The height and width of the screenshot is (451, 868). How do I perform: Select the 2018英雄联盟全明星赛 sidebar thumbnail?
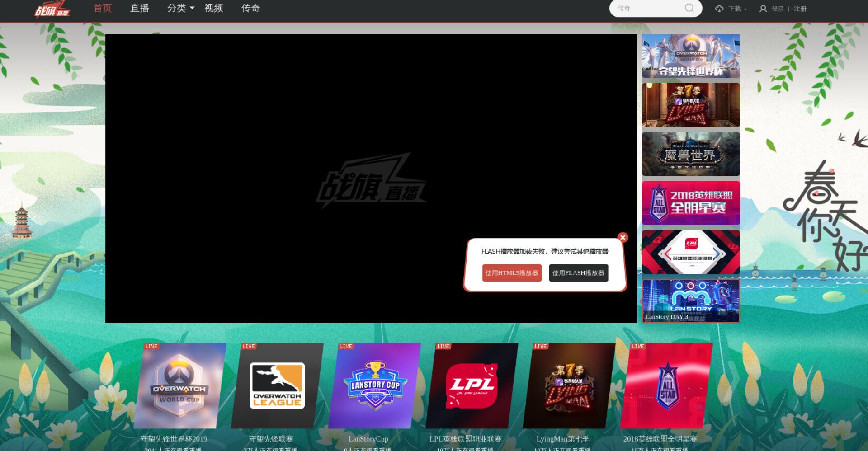[691, 203]
